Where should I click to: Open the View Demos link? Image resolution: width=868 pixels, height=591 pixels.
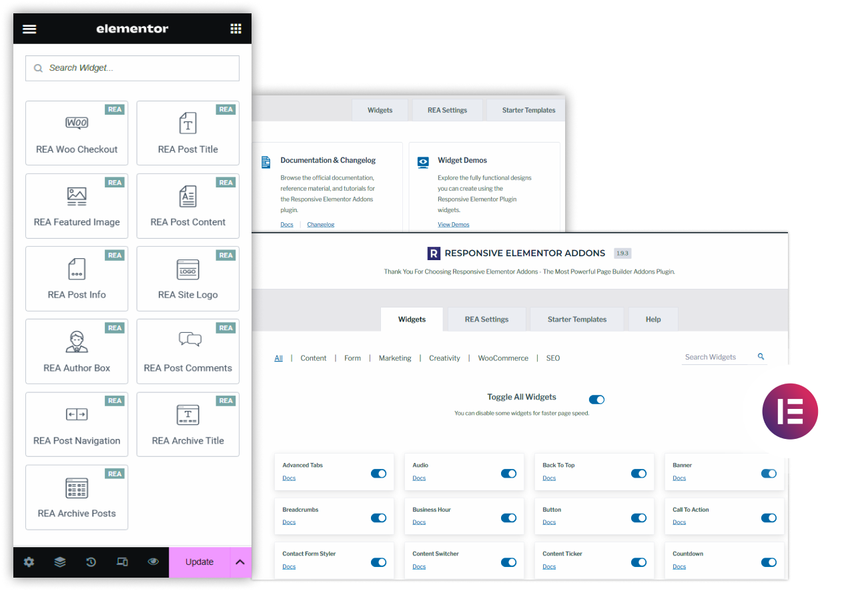point(454,225)
